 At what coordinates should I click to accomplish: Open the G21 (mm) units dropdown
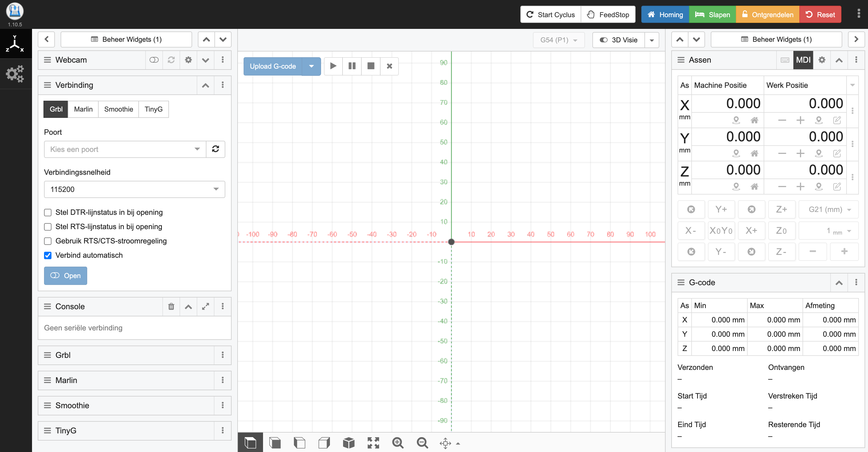(x=829, y=209)
